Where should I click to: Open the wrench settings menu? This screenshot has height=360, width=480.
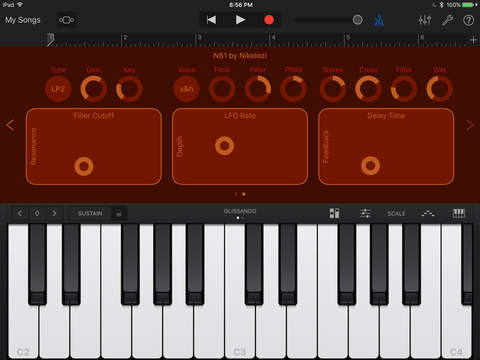point(447,20)
